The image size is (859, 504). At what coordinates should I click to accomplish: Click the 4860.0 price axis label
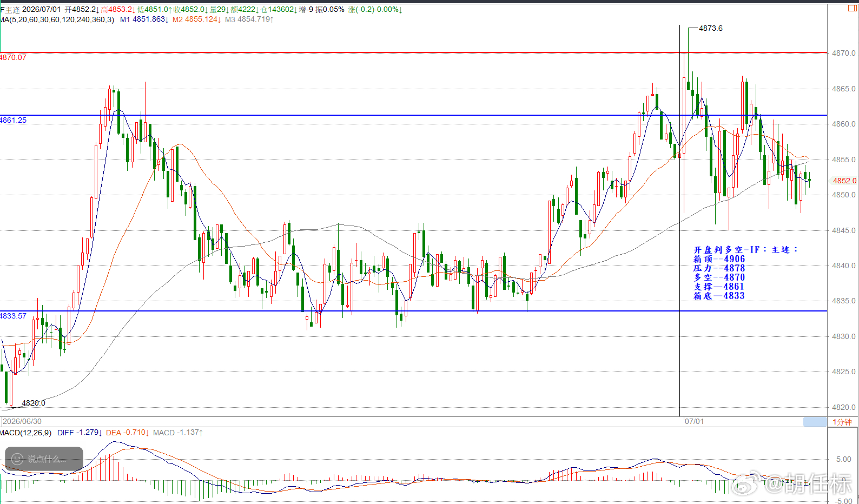tap(844, 124)
